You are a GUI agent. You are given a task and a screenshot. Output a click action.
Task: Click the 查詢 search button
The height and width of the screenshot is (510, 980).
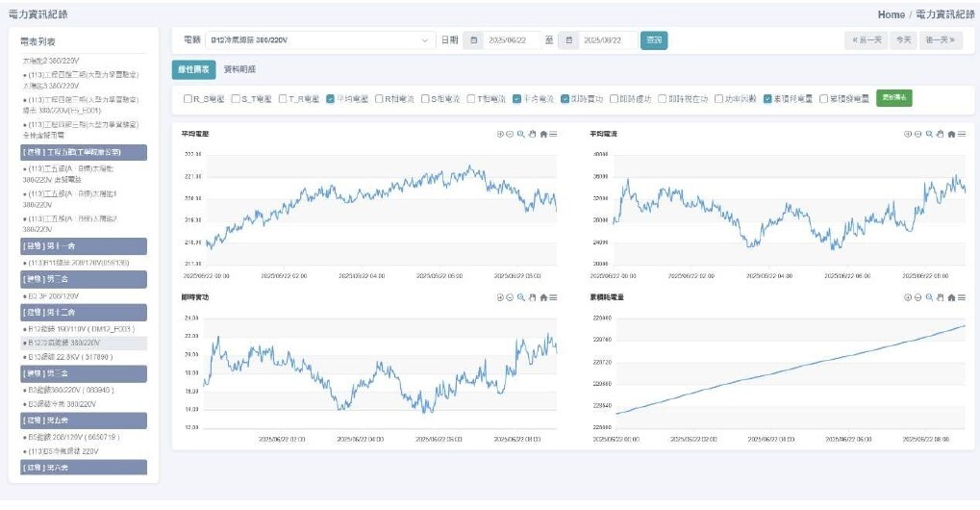654,40
